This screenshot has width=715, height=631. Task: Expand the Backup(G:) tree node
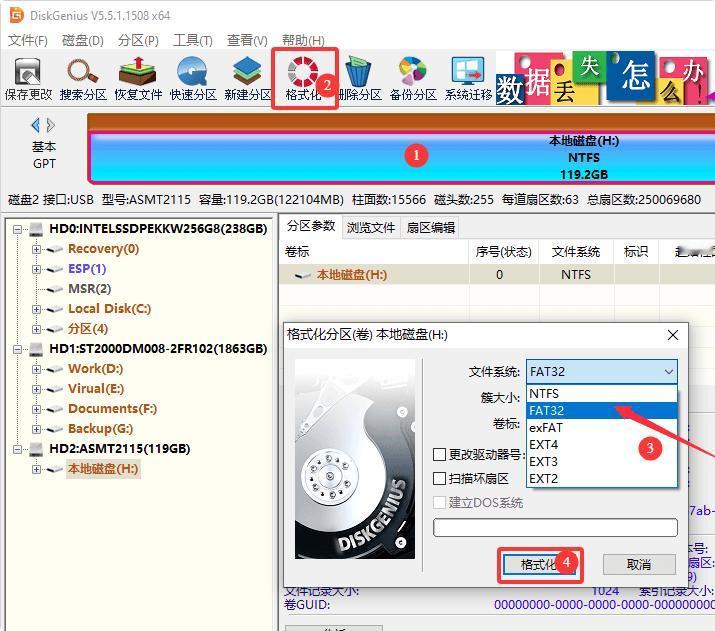pos(36,429)
